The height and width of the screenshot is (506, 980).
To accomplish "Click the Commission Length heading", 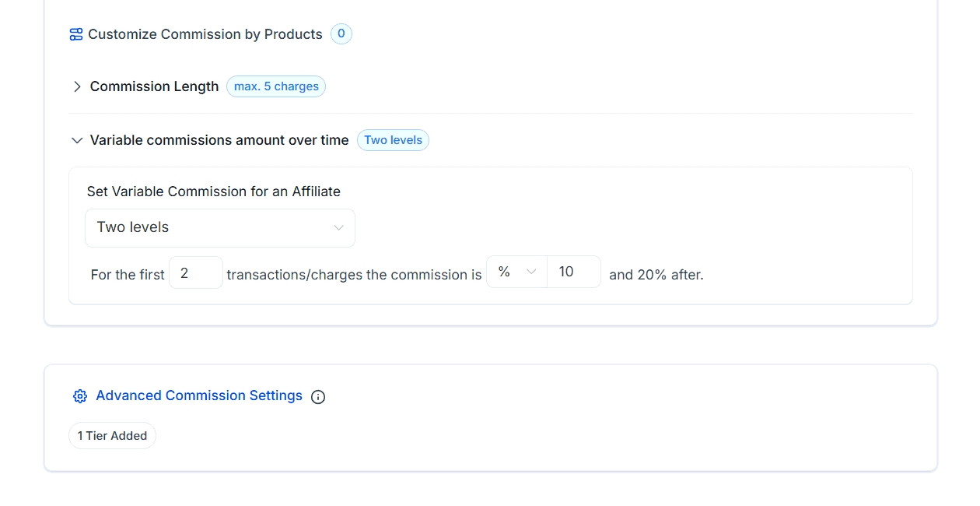I will click(154, 86).
